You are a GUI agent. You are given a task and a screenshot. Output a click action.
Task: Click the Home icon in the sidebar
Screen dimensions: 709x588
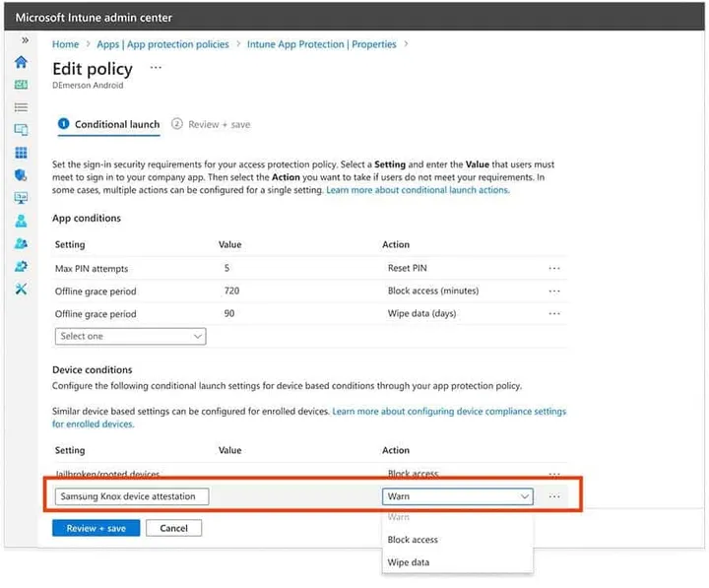click(22, 62)
